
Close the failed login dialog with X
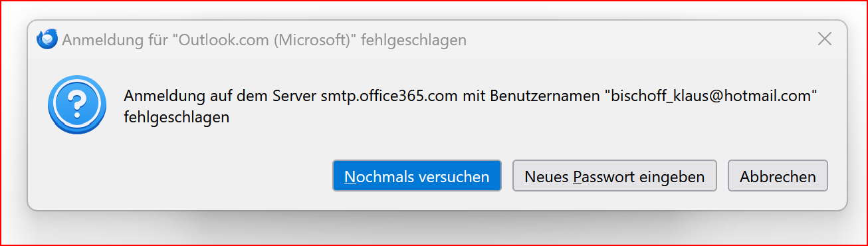coord(824,39)
